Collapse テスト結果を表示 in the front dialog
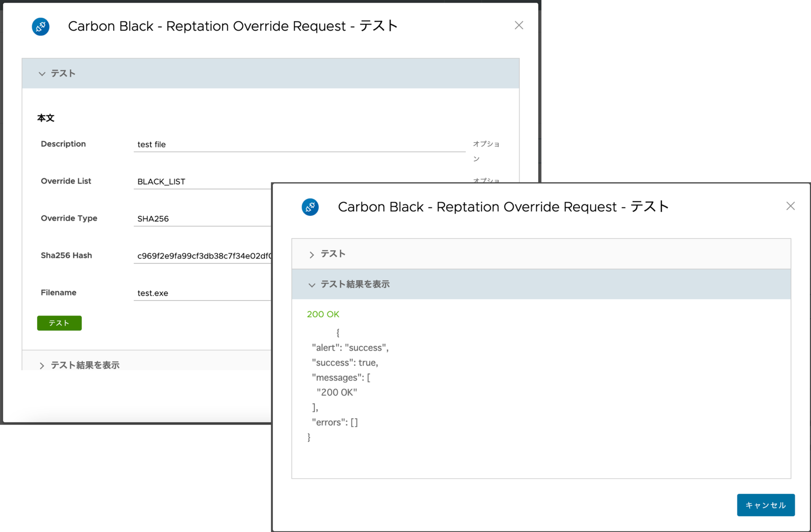The width and height of the screenshot is (811, 532). (541, 284)
